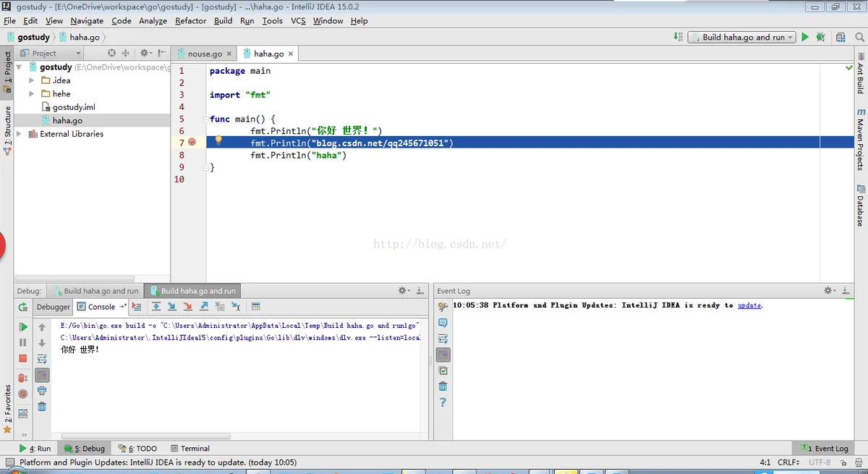Open Event Log gear settings menu
Viewport: 868px width, 474px height.
(829, 290)
